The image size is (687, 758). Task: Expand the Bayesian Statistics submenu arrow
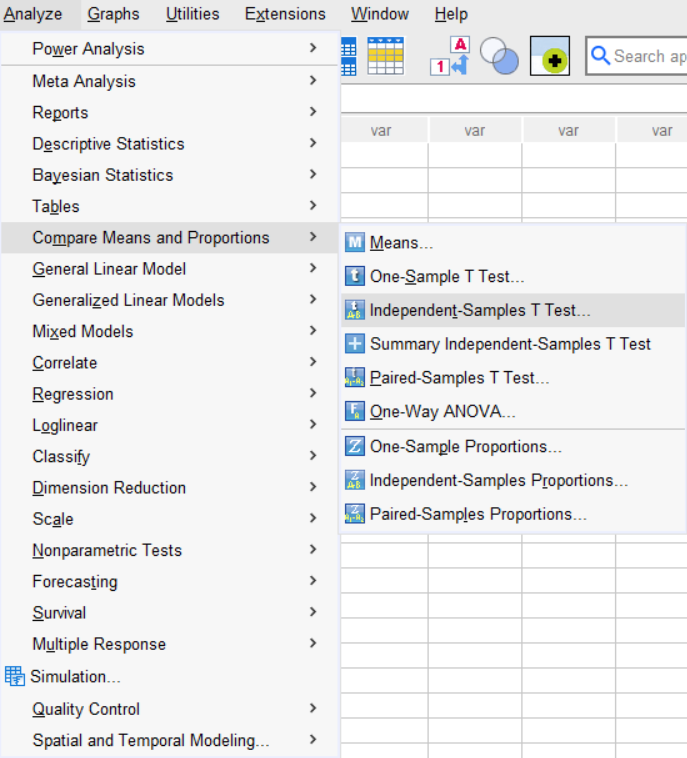(x=313, y=174)
